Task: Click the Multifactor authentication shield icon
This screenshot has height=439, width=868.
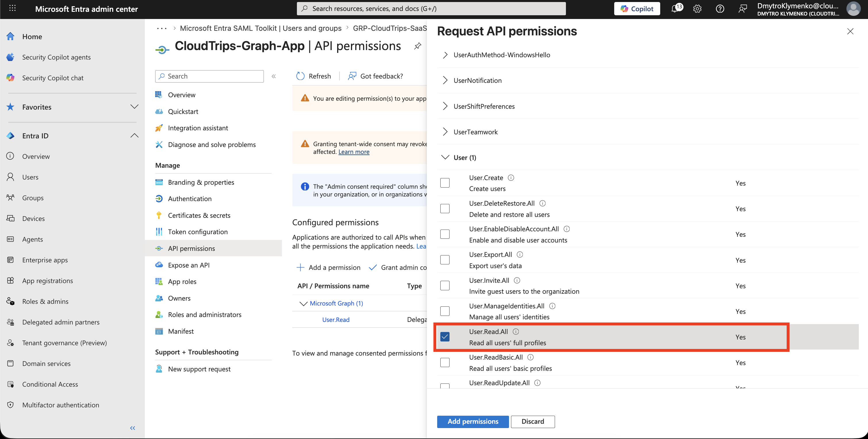Action: tap(10, 404)
